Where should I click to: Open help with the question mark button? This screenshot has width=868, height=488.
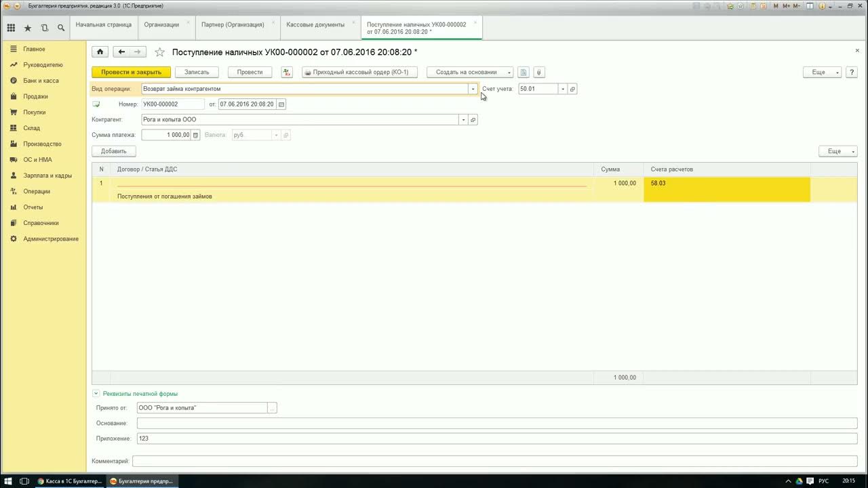(x=851, y=72)
